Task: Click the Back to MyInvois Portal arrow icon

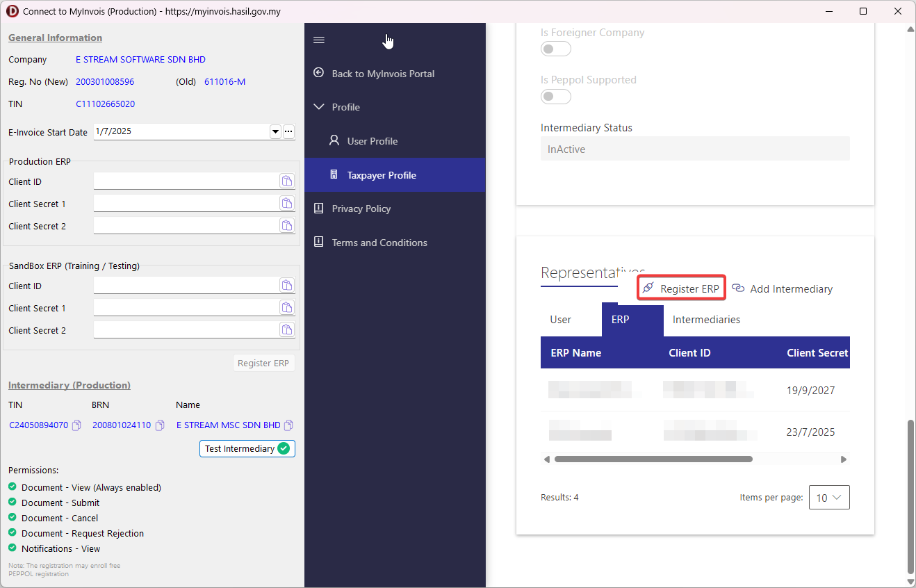Action: click(319, 73)
